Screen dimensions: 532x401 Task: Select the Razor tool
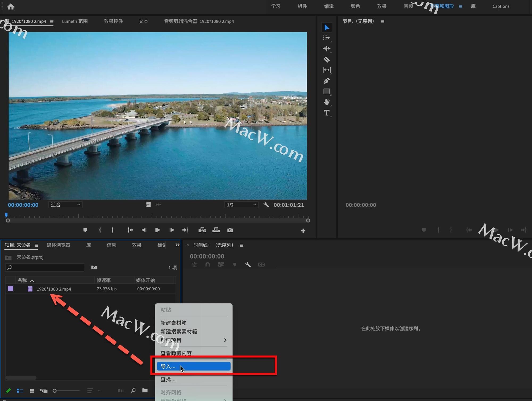[327, 59]
